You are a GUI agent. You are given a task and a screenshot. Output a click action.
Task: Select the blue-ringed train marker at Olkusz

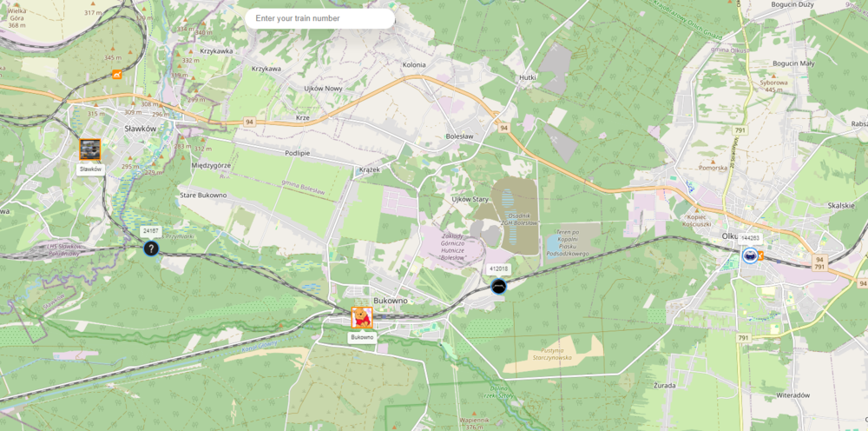pyautogui.click(x=750, y=255)
